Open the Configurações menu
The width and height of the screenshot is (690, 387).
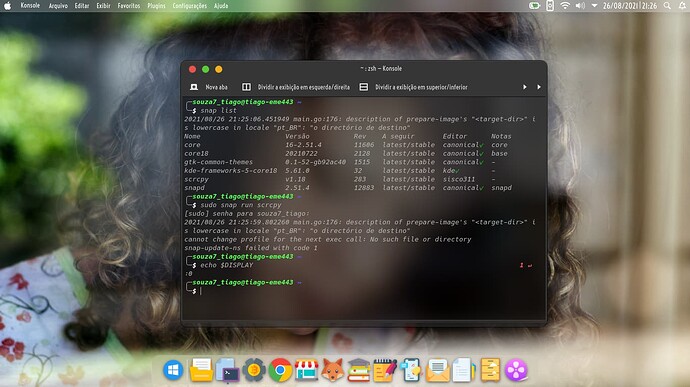click(x=190, y=6)
